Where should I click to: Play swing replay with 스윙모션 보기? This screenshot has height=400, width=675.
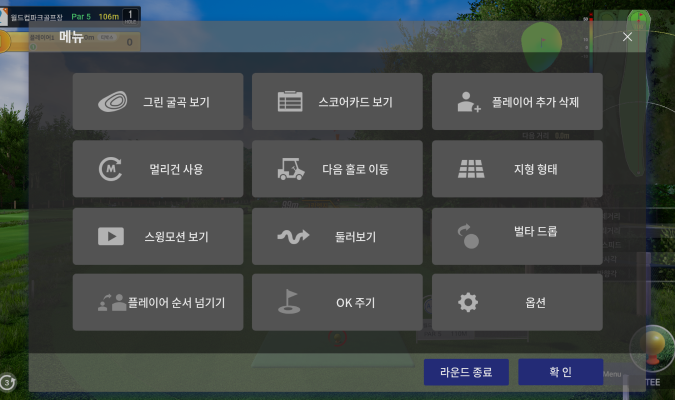(x=158, y=236)
